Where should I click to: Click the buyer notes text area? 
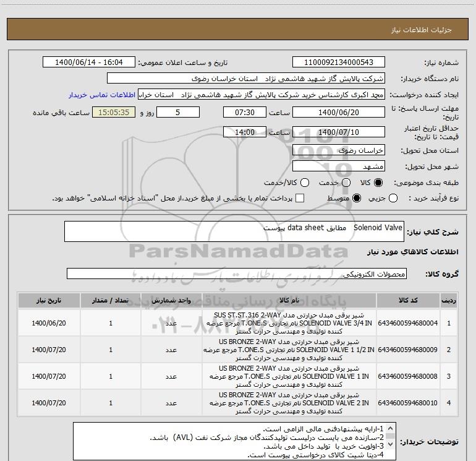(234, 441)
